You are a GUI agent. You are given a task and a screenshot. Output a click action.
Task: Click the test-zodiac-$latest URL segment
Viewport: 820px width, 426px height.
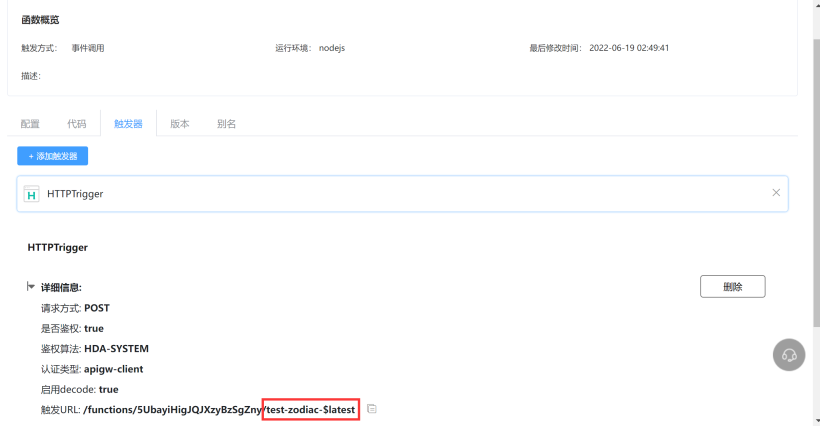coord(310,409)
